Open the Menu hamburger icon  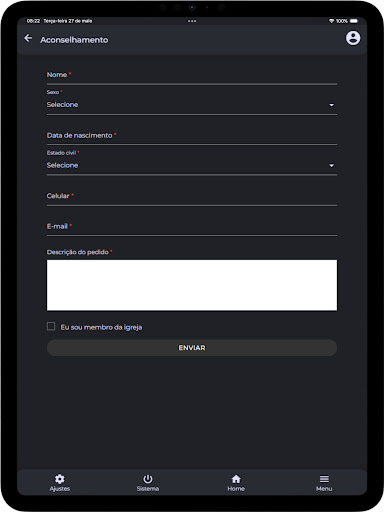pyautogui.click(x=324, y=479)
